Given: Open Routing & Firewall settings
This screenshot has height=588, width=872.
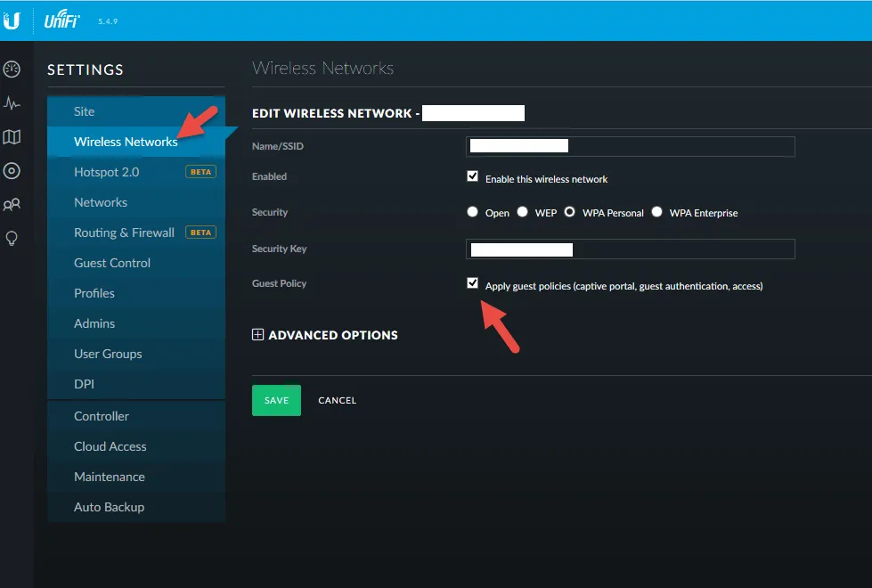Looking at the screenshot, I should [124, 233].
